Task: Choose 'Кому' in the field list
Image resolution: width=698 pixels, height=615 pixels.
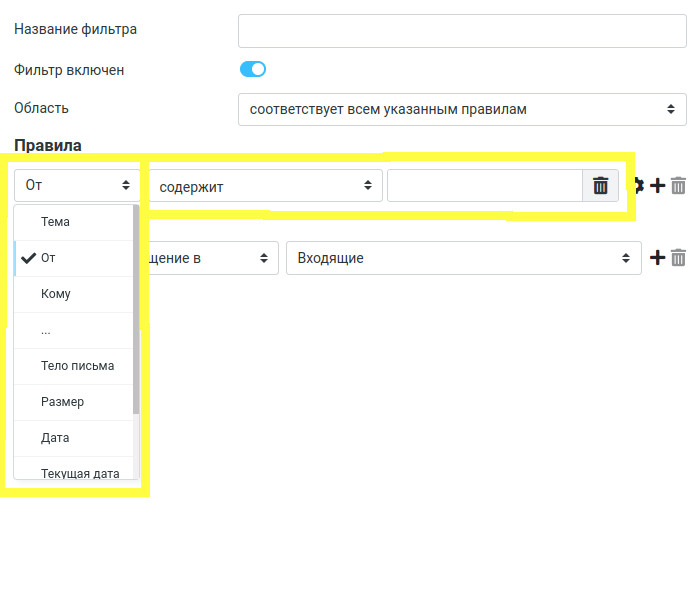Action: [x=56, y=294]
